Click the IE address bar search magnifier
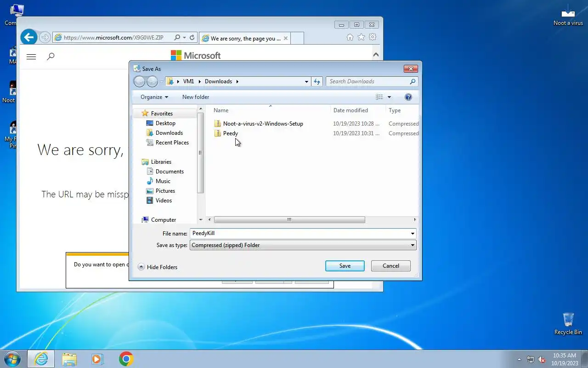Image resolution: width=588 pixels, height=368 pixels. [177, 38]
